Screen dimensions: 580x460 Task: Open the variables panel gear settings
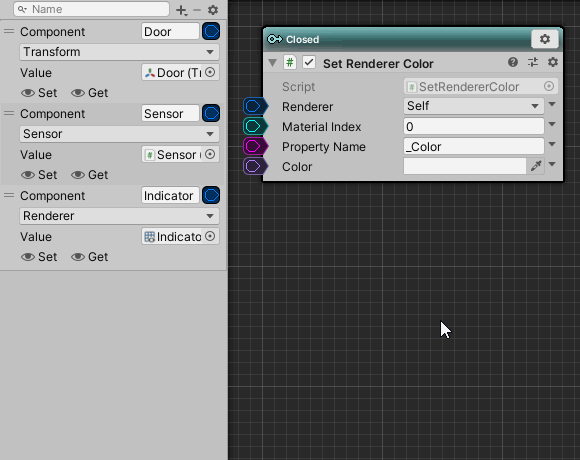[213, 10]
